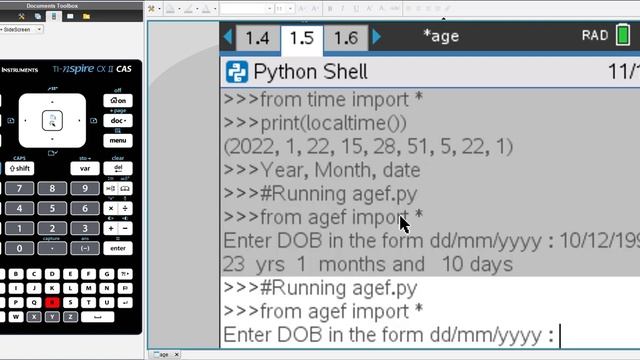Click the plus key
Screen dimensions: 640x360
pyautogui.click(x=111, y=228)
